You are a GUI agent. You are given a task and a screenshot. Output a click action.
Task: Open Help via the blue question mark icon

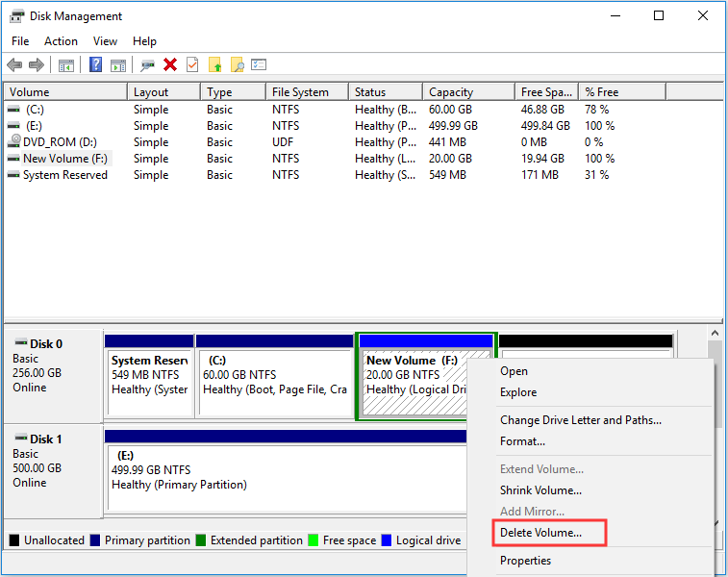click(95, 64)
